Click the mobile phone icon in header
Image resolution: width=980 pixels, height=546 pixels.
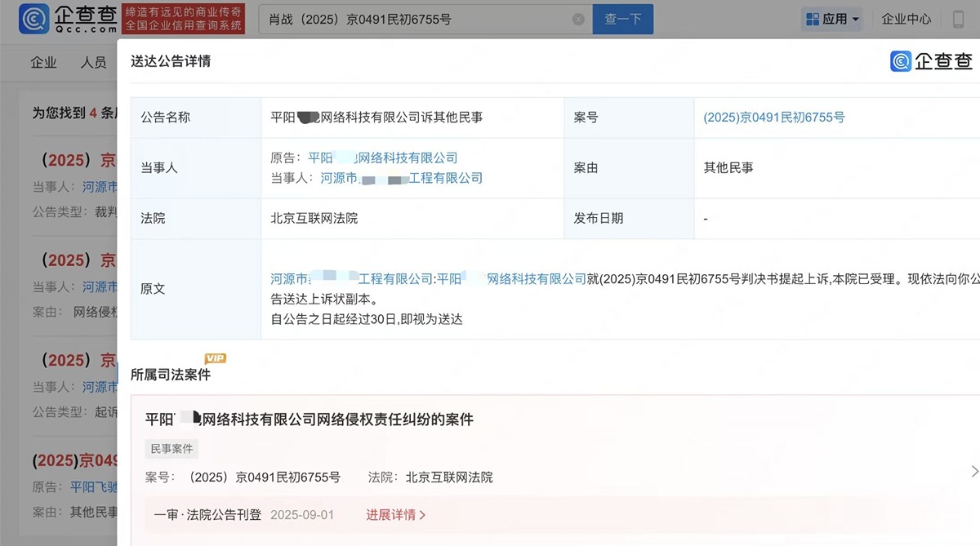point(958,19)
